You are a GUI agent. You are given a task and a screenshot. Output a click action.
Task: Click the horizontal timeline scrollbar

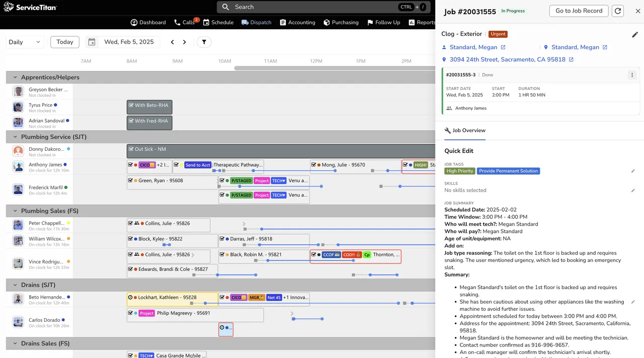(334, 68)
